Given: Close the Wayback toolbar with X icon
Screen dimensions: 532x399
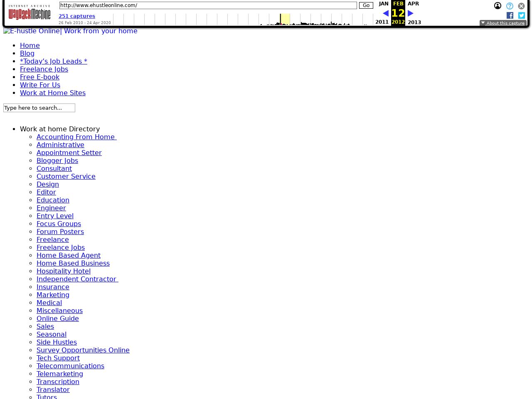Looking at the screenshot, I should click(521, 6).
